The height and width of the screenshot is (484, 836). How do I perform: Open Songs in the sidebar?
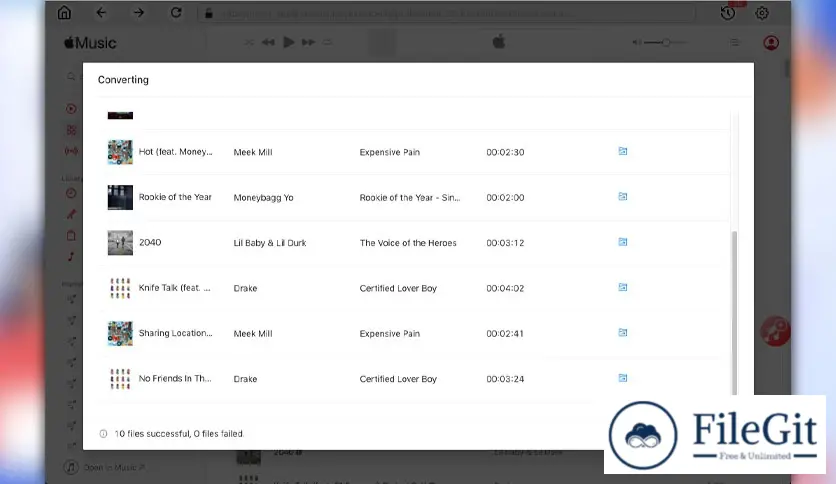coord(71,256)
